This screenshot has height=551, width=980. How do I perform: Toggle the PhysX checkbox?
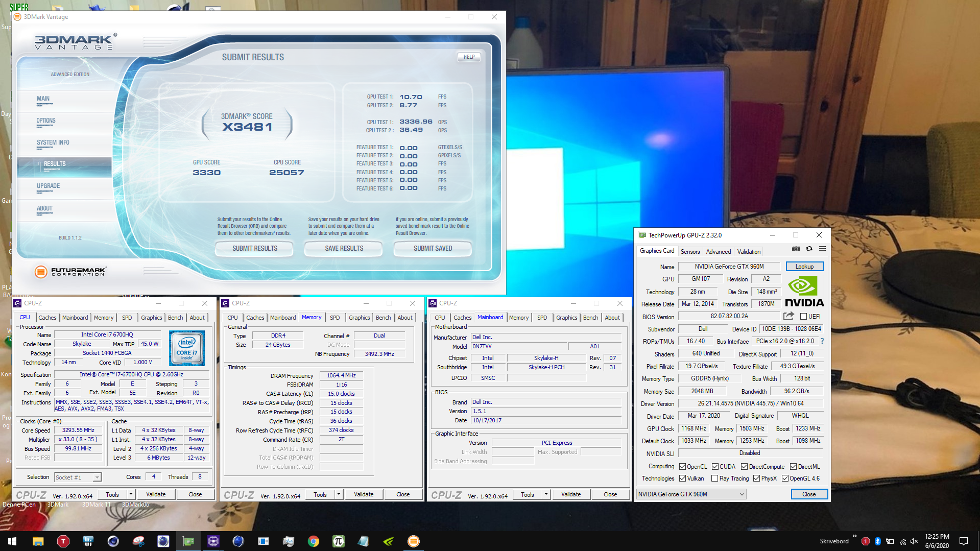click(756, 478)
